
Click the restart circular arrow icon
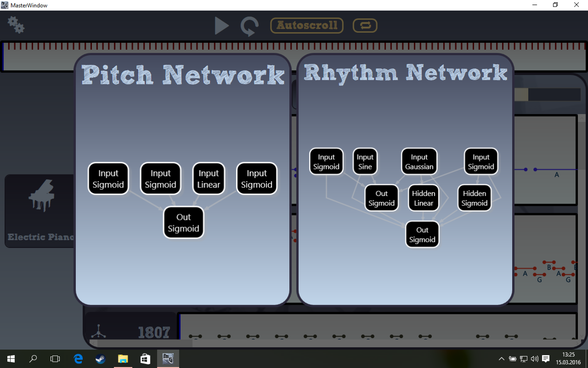point(249,26)
